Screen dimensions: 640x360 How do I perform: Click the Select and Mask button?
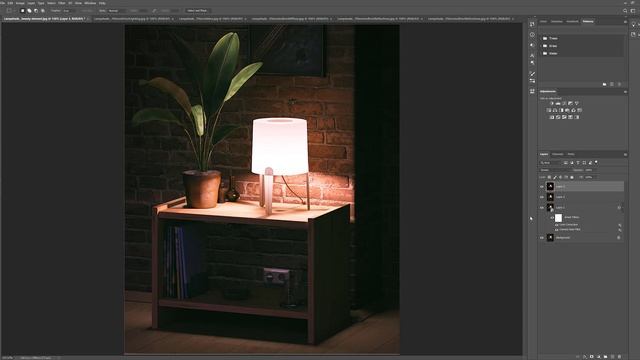click(x=197, y=11)
